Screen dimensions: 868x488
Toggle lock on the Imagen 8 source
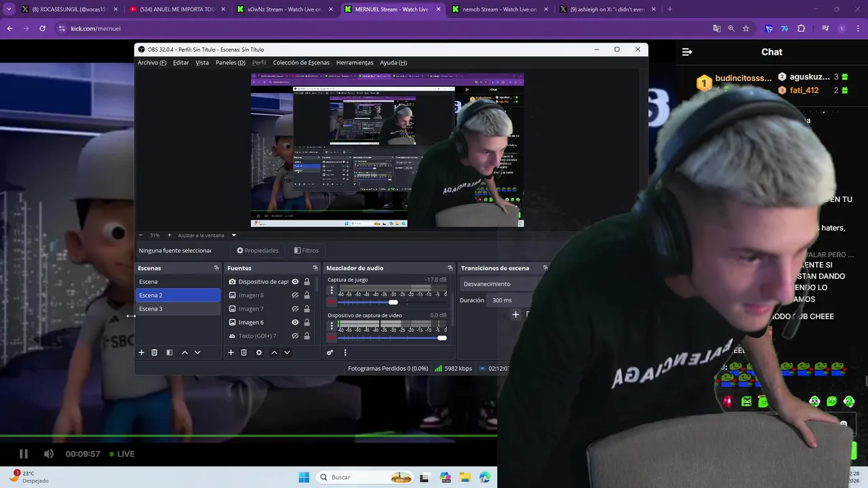tap(307, 296)
